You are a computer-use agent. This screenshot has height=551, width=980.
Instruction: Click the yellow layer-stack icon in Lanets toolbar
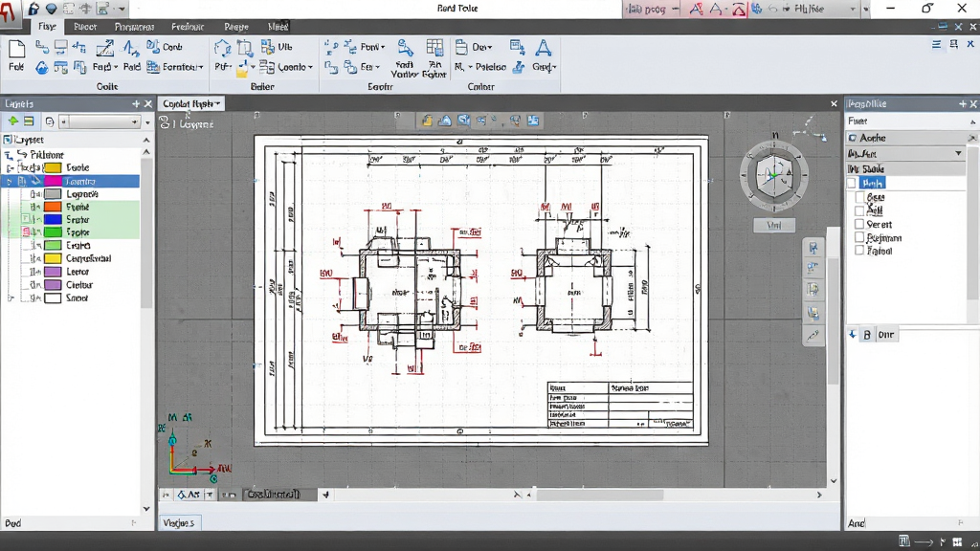click(x=29, y=121)
